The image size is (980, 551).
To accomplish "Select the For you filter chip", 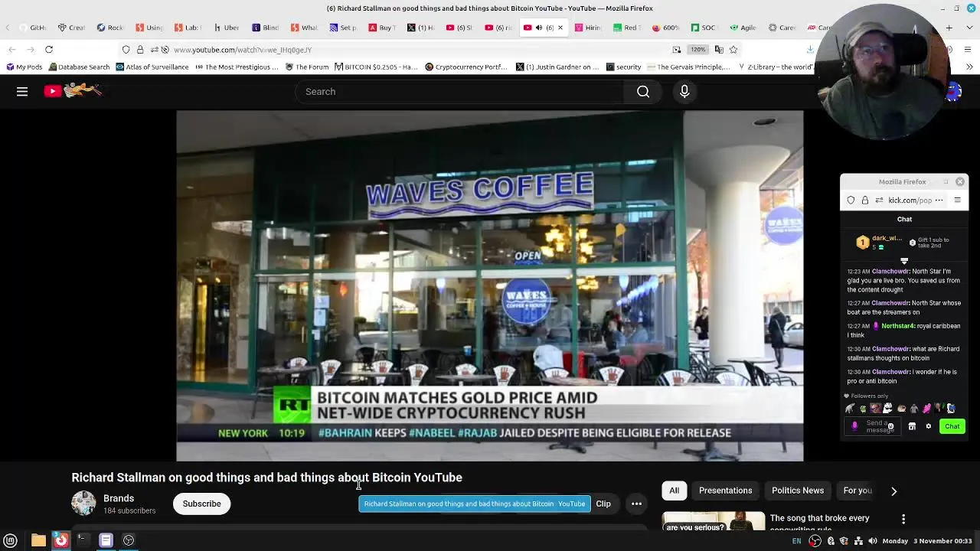I will [x=857, y=491].
